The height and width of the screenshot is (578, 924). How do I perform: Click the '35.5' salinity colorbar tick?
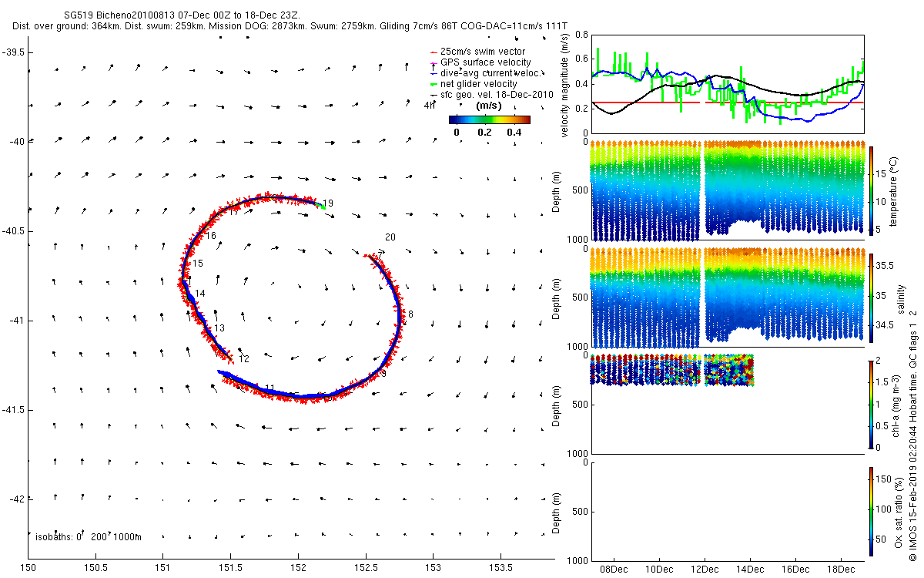click(884, 265)
